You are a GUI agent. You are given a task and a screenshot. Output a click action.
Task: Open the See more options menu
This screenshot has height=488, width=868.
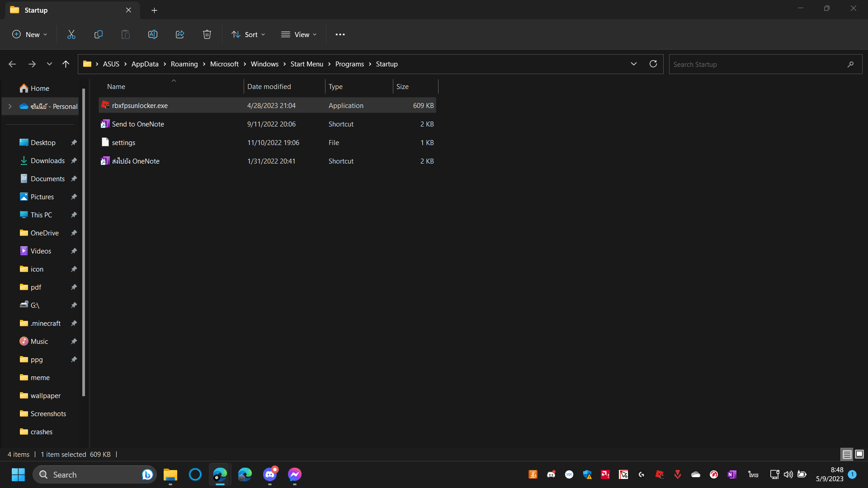coord(340,34)
